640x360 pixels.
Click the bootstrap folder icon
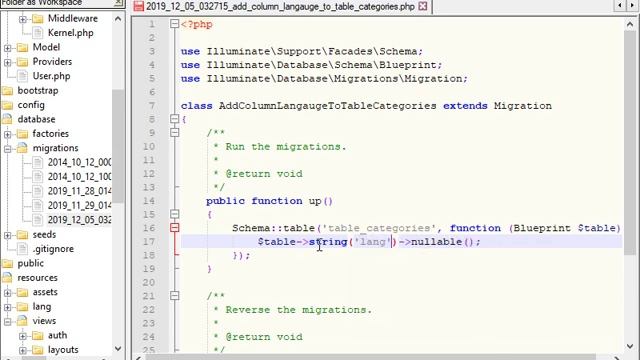coord(7,91)
